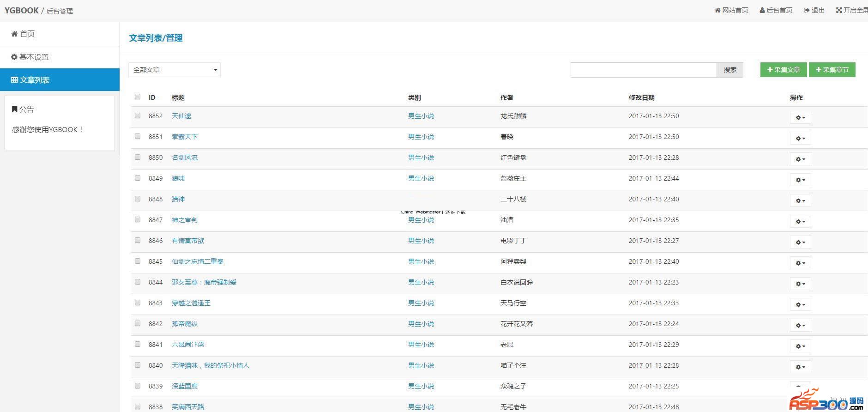Open article title 笑满西天路
The width and height of the screenshot is (868, 412).
(x=188, y=407)
